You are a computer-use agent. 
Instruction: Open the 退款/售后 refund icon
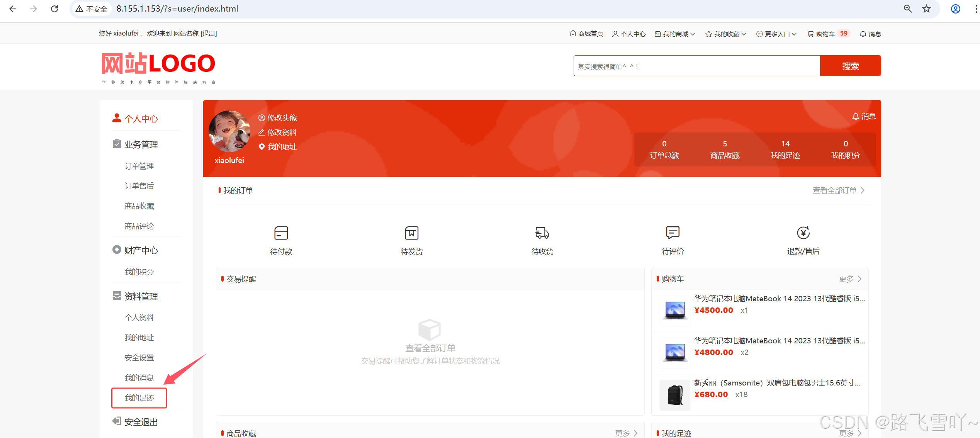pos(803,233)
